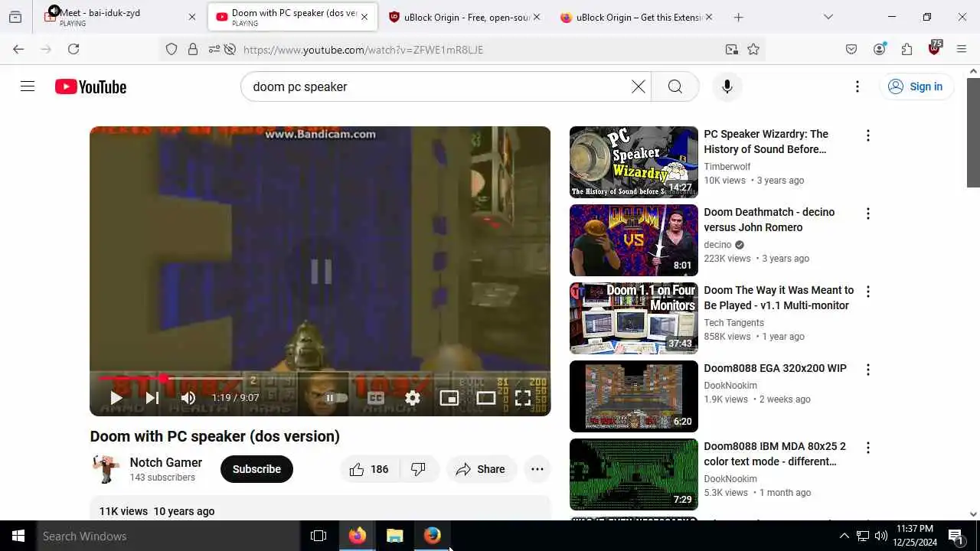Dislike the video
This screenshot has height=551, width=980.
coord(418,469)
